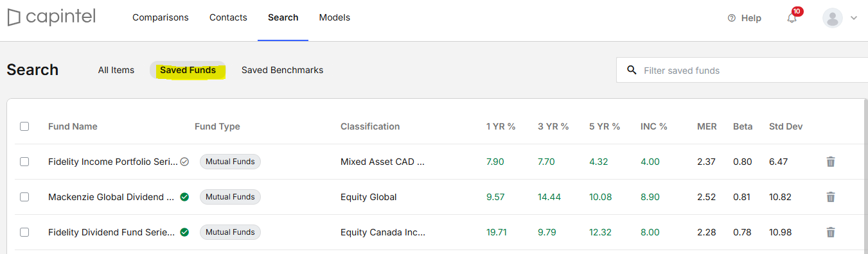Delete the Fidelity Income Portfolio fund

pyautogui.click(x=831, y=162)
